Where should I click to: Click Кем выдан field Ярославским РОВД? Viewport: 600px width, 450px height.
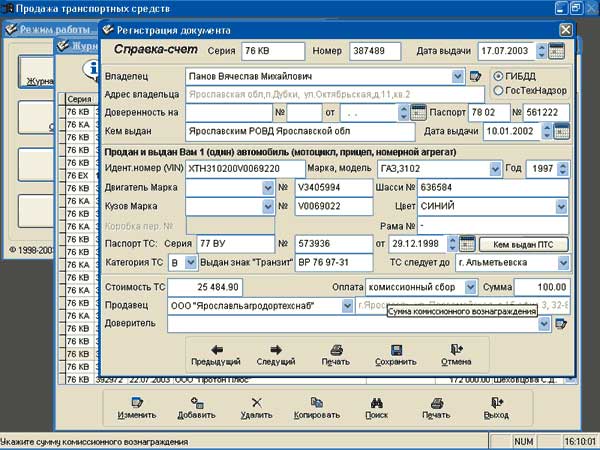[300, 132]
